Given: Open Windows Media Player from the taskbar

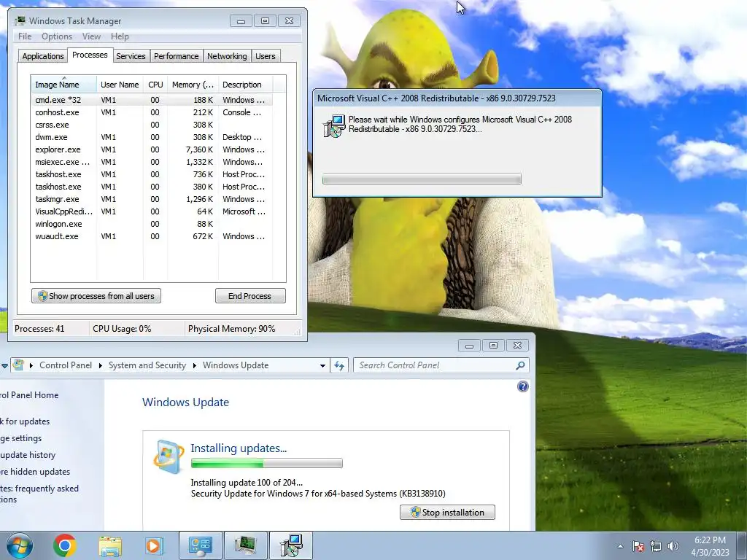Looking at the screenshot, I should [153, 546].
